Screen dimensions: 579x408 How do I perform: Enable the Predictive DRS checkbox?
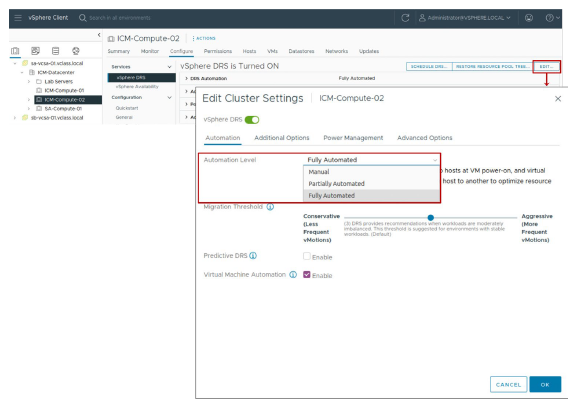tap(306, 256)
